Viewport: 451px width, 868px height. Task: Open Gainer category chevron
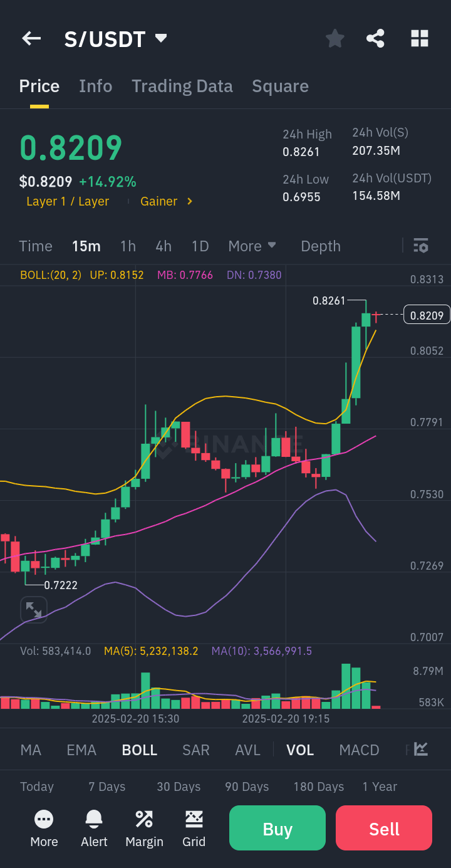click(x=190, y=201)
